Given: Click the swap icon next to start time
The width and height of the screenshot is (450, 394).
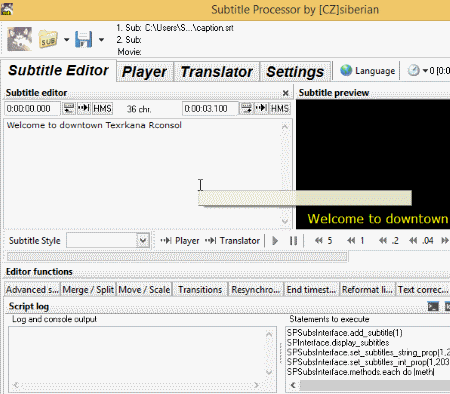Looking at the screenshot, I should point(69,108).
